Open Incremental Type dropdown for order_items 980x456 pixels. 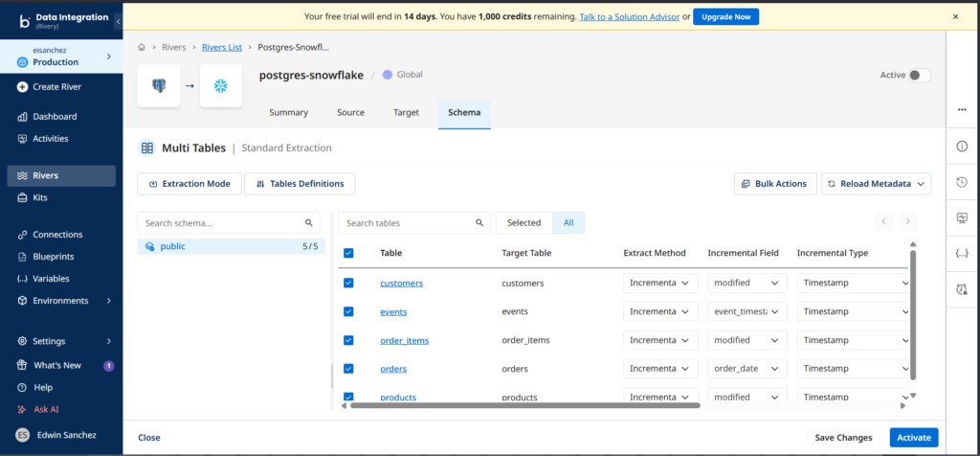pos(853,340)
